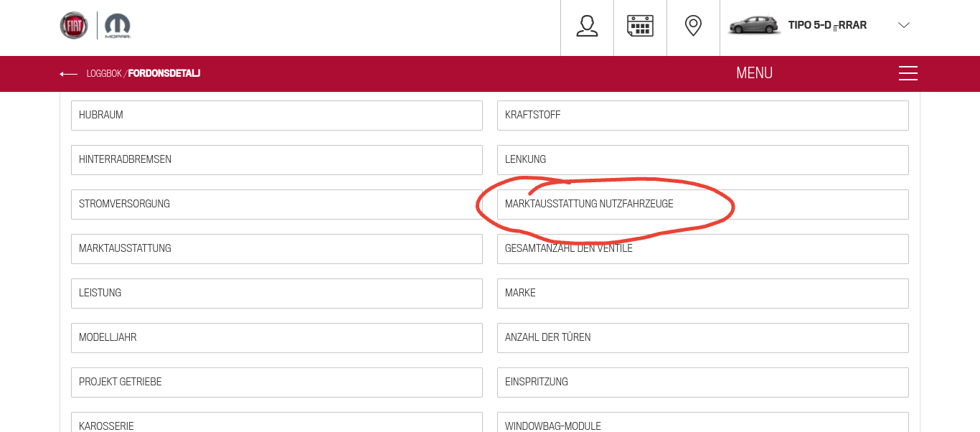Screen dimensions: 980x432
Task: Click the Fiat logo
Action: pos(74,26)
